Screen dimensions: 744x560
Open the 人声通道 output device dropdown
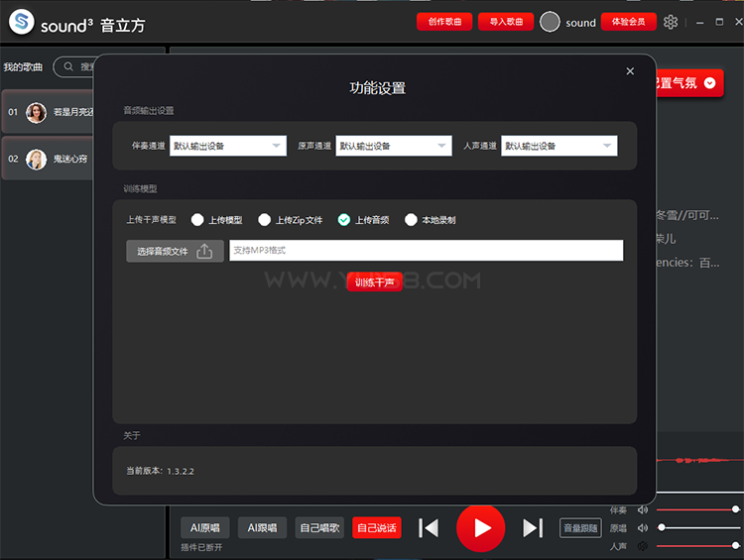559,146
